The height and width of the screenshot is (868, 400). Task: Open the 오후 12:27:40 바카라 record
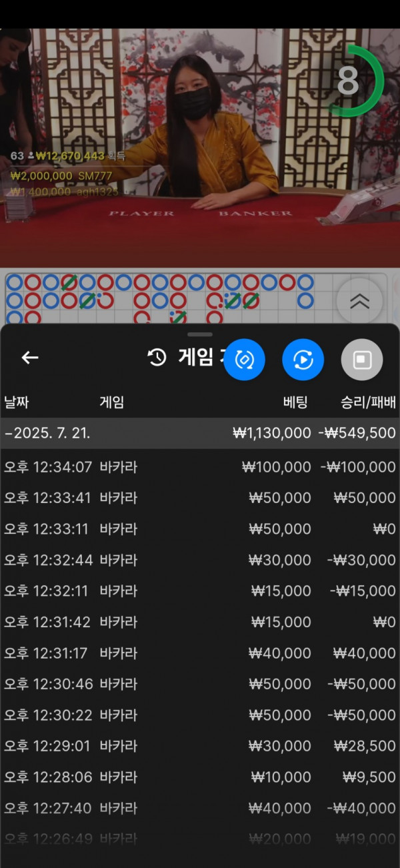[x=200, y=808]
